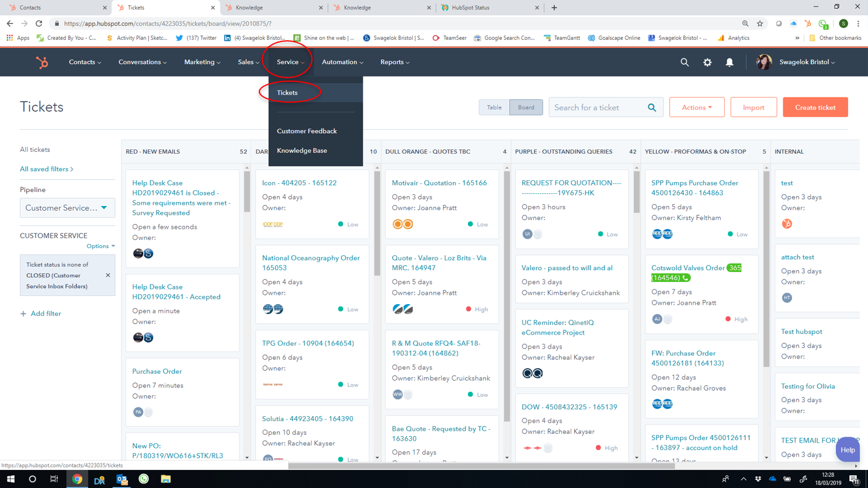The width and height of the screenshot is (868, 488).
Task: Open the HubSpot settings gear
Action: [x=707, y=62]
